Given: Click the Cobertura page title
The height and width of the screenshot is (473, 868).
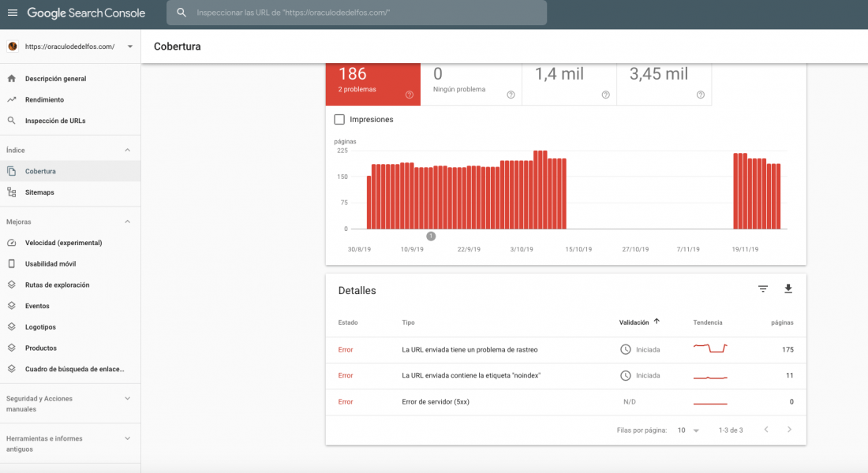Looking at the screenshot, I should 177,47.
